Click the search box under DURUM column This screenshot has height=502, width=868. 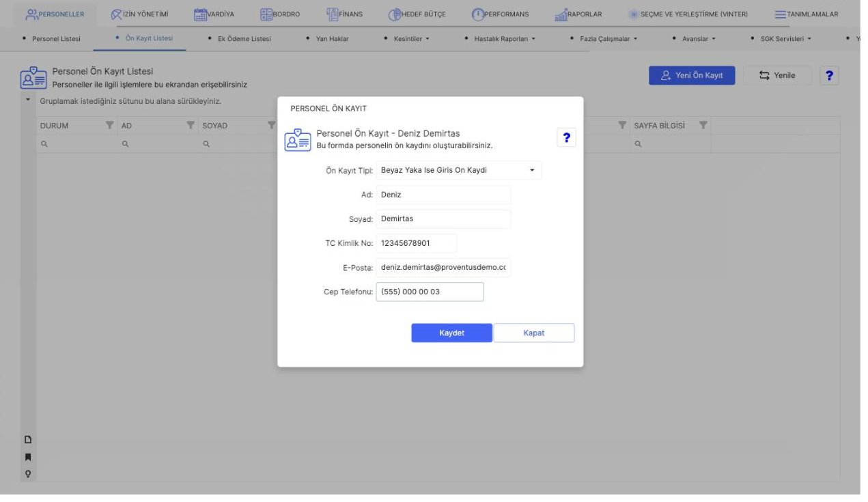(76, 144)
